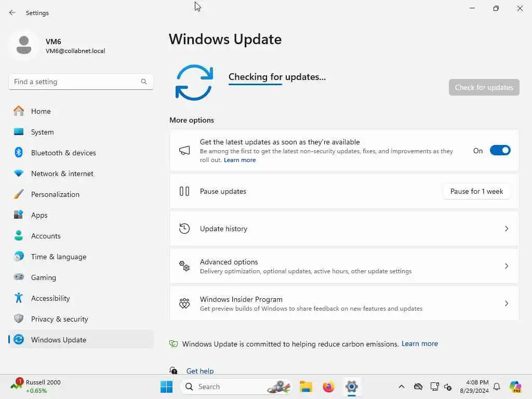Image resolution: width=532 pixels, height=399 pixels.
Task: Turn off get latest updates toggle
Action: [x=500, y=150]
